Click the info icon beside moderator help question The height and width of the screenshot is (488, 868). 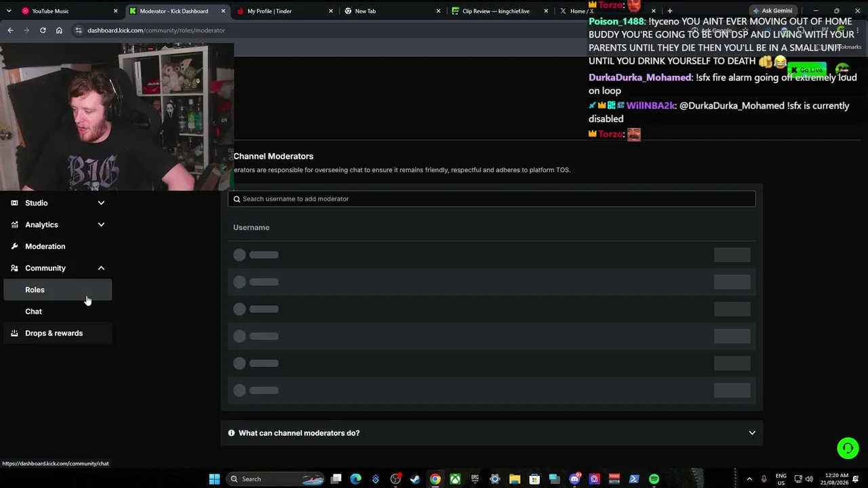click(x=231, y=432)
